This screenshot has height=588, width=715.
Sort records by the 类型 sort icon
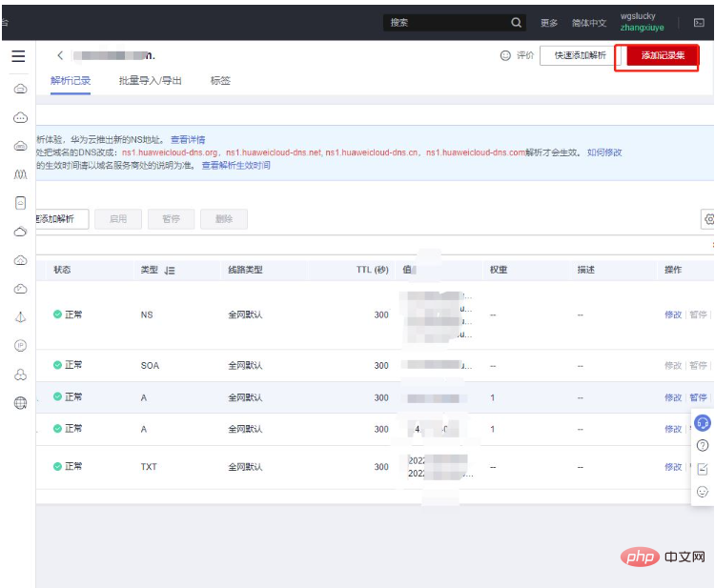pyautogui.click(x=170, y=271)
